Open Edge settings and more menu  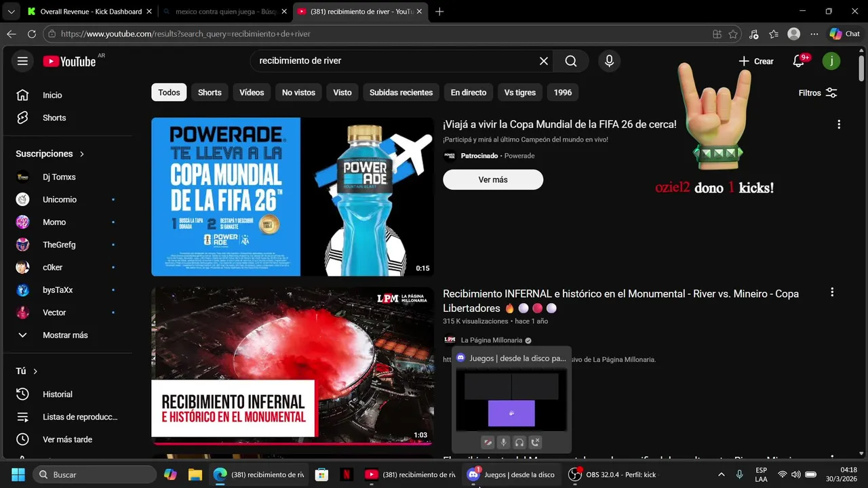pos(814,34)
